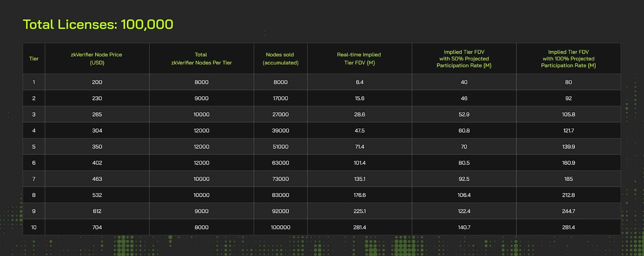Click node price '704'
The width and height of the screenshot is (644, 256).
tap(97, 227)
